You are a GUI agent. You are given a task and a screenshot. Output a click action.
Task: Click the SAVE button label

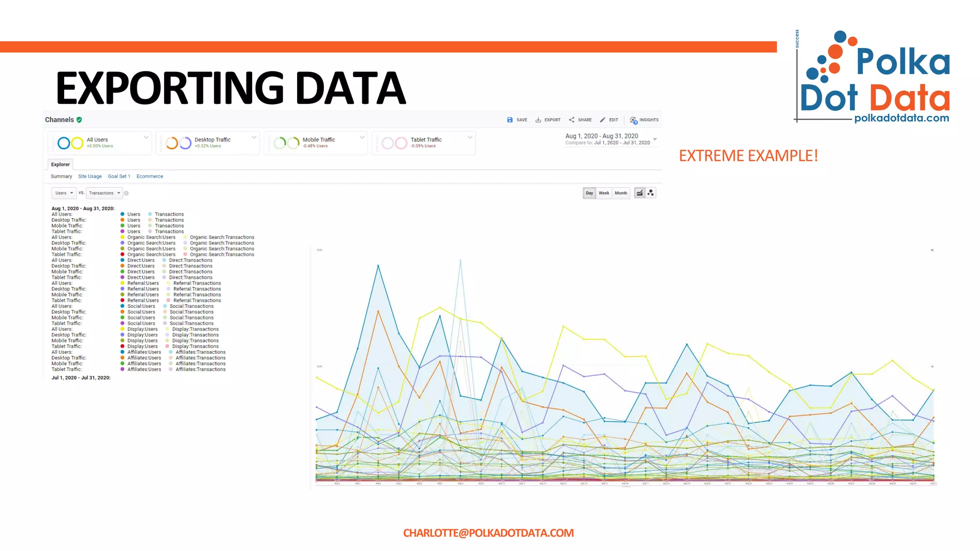(522, 120)
